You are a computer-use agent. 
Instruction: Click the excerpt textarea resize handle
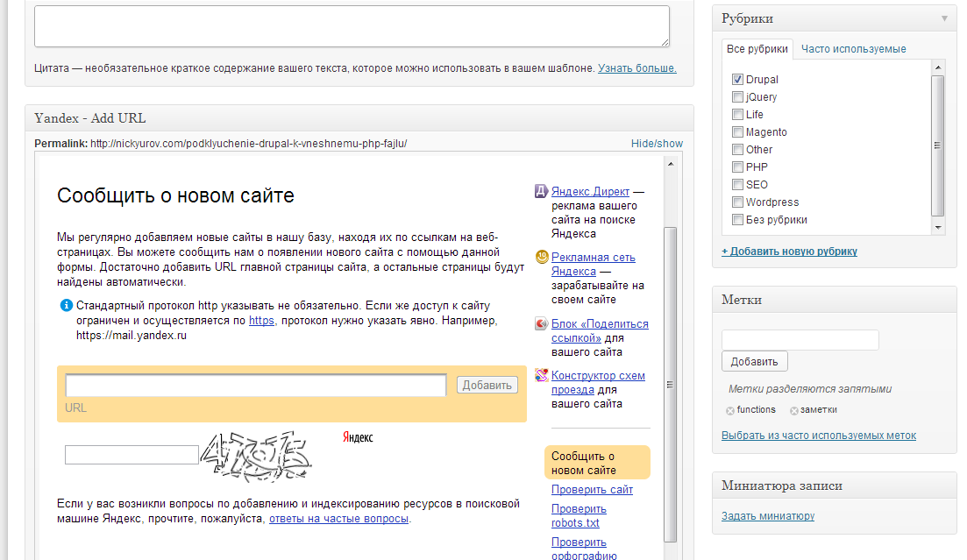(665, 42)
